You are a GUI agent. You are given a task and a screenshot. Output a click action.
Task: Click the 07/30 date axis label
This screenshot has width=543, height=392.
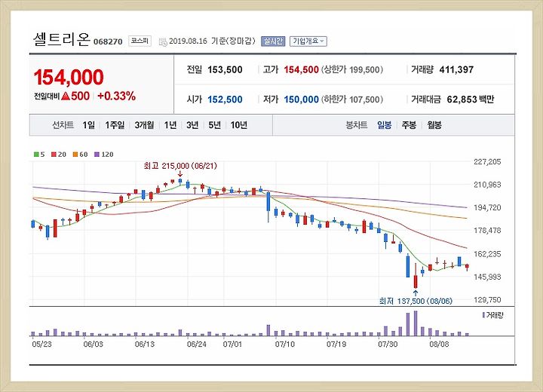388,345
